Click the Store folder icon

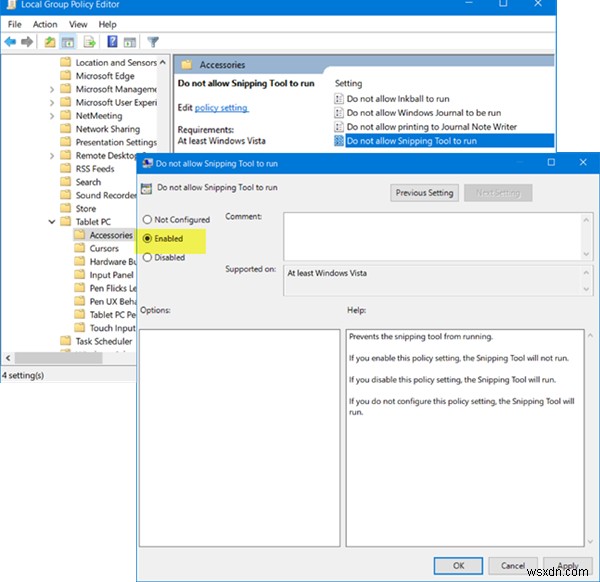point(66,208)
